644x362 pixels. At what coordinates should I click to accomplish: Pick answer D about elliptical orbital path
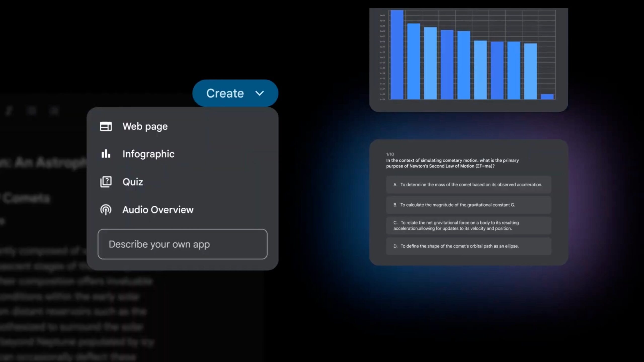[468, 246]
